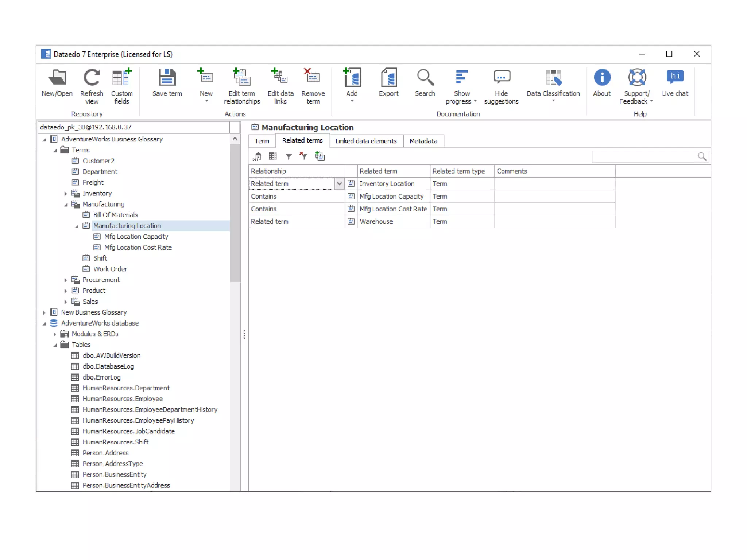The image size is (747, 560).
Task: Open Data Classification tool
Action: coord(553,78)
